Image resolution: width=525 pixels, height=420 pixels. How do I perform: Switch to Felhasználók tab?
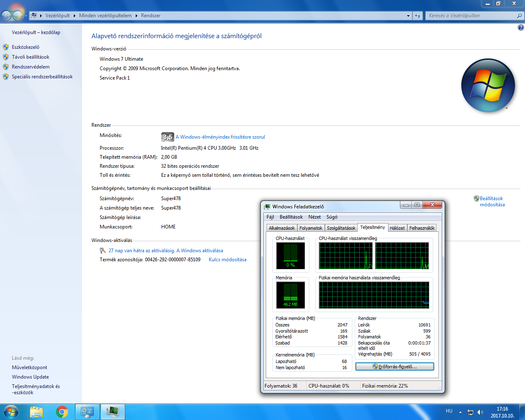point(422,228)
